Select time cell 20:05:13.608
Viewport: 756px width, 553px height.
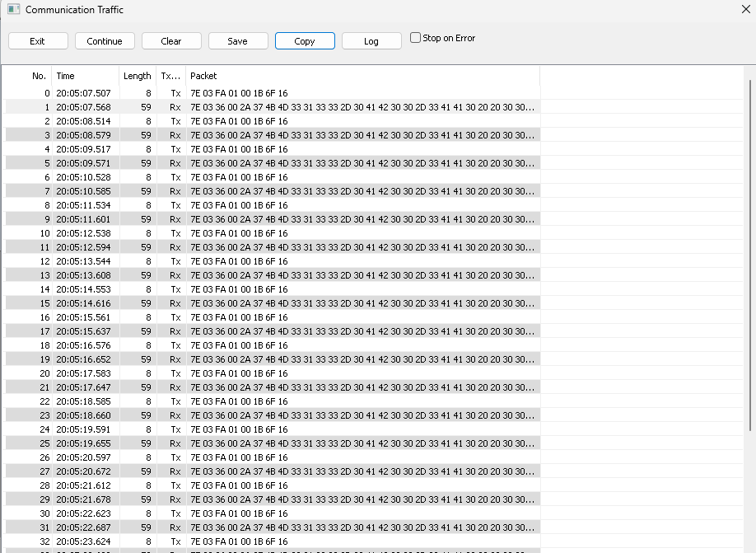(x=83, y=275)
